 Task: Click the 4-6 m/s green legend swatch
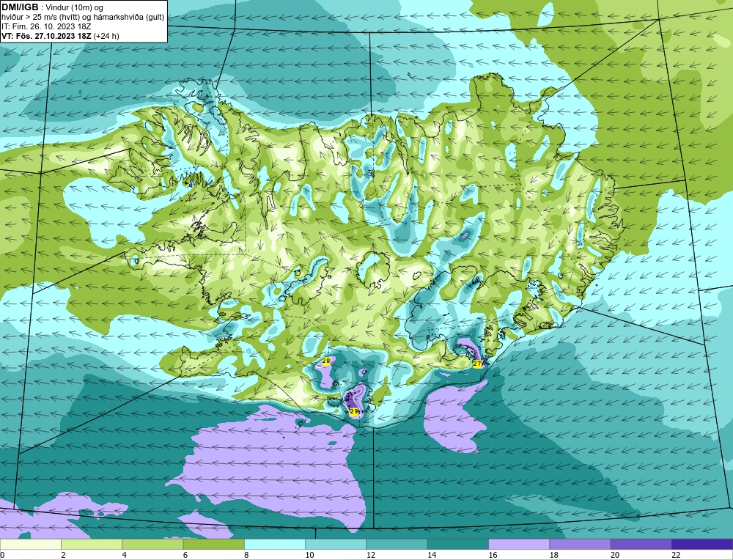coord(153,544)
